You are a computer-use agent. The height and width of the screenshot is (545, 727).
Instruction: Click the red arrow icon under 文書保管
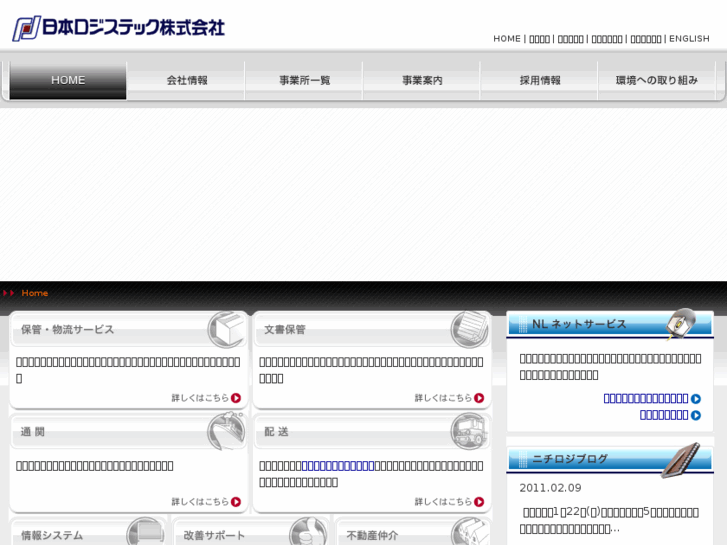click(x=479, y=398)
